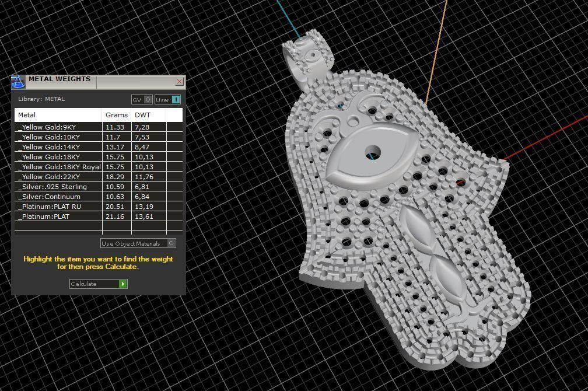Click the pendant's large eye shape

(372, 157)
